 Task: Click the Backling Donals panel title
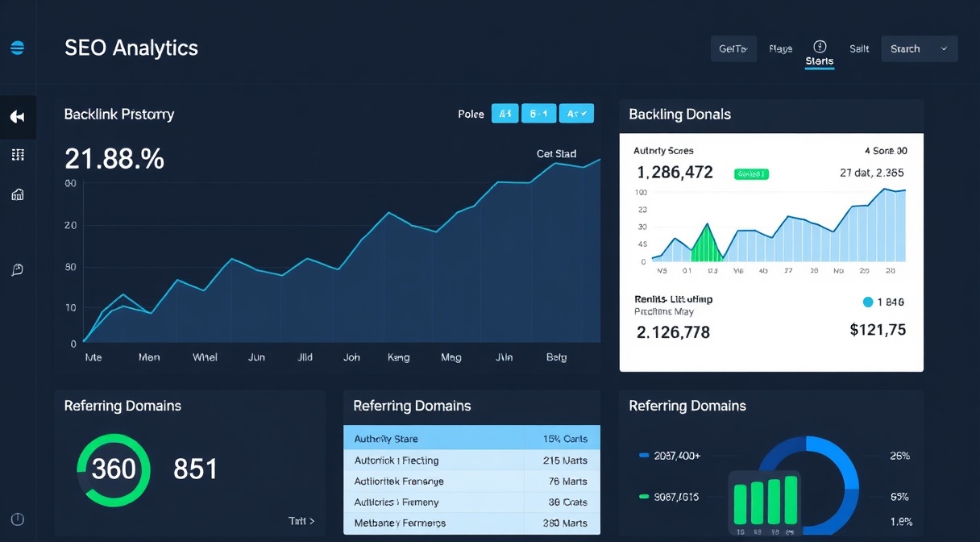coord(679,114)
